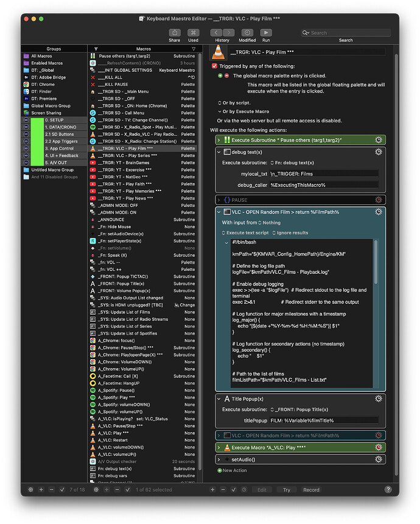The height and width of the screenshot is (524, 420).
Task: Open the macro groups globe menu
Action: [30, 489]
